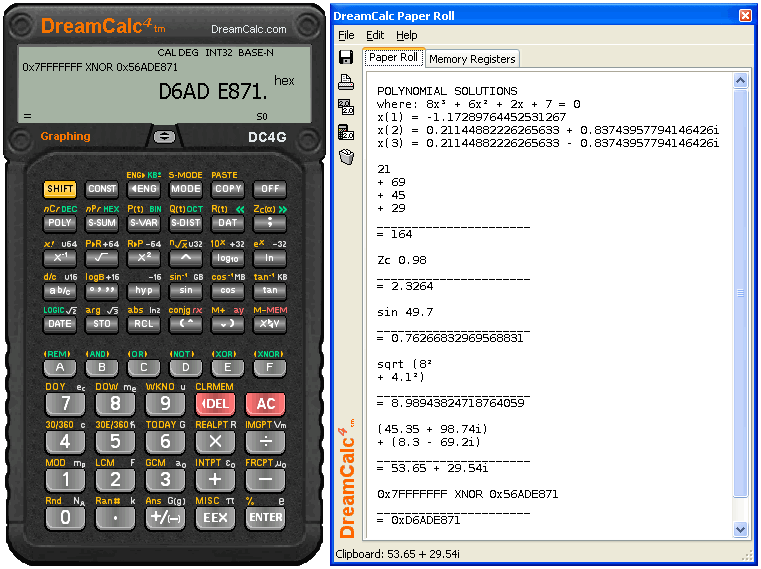Viewport: 761px width, 569px height.
Task: Click the multiply key
Action: [x=215, y=441]
